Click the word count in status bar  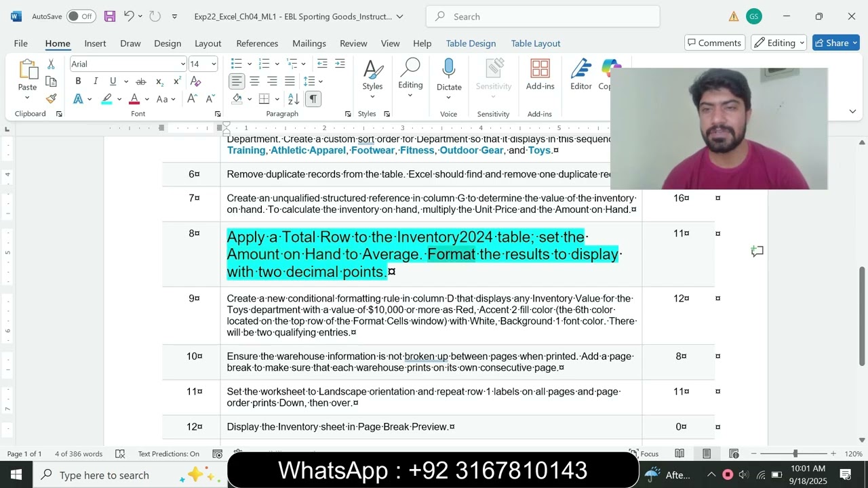[x=79, y=453]
